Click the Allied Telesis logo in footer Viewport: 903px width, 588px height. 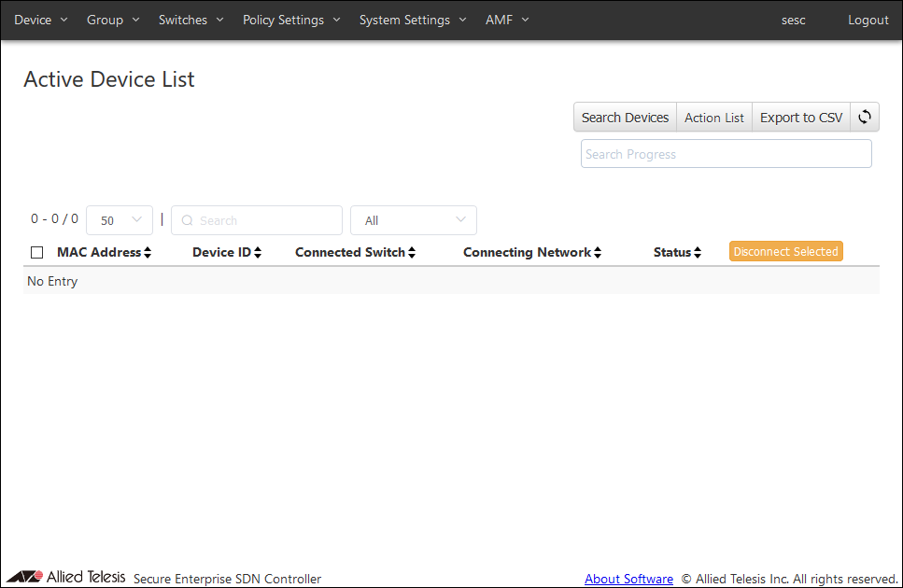click(65, 577)
